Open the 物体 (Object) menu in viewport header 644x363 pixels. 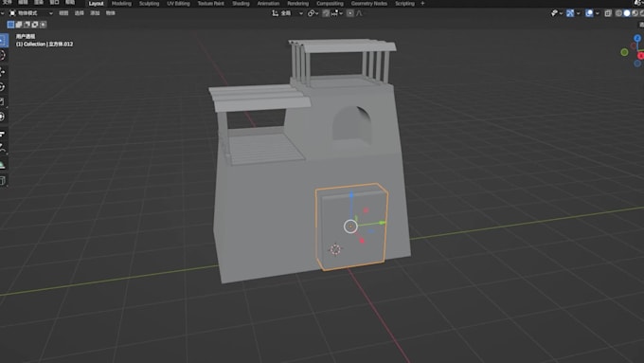point(111,13)
